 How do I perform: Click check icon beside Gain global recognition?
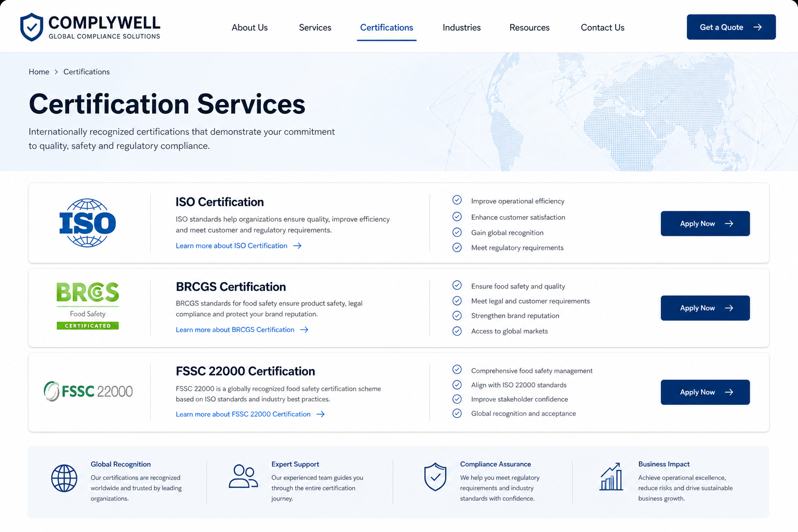tap(457, 232)
